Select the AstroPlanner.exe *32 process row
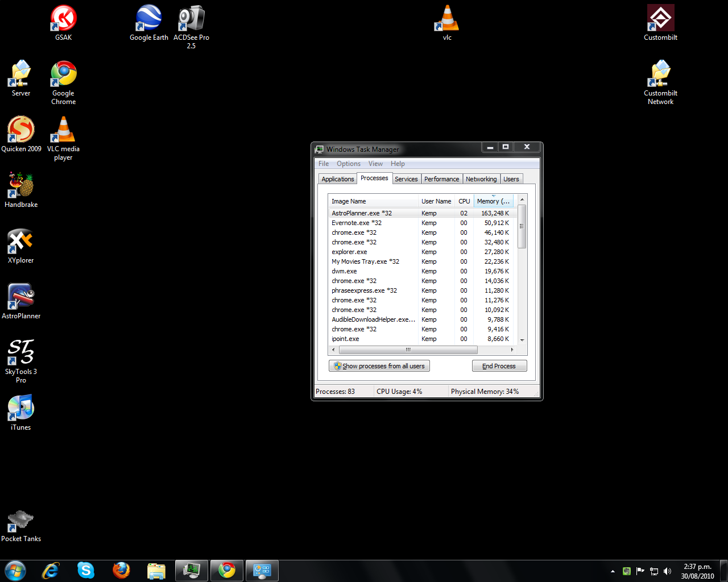This screenshot has height=582, width=728. click(423, 213)
